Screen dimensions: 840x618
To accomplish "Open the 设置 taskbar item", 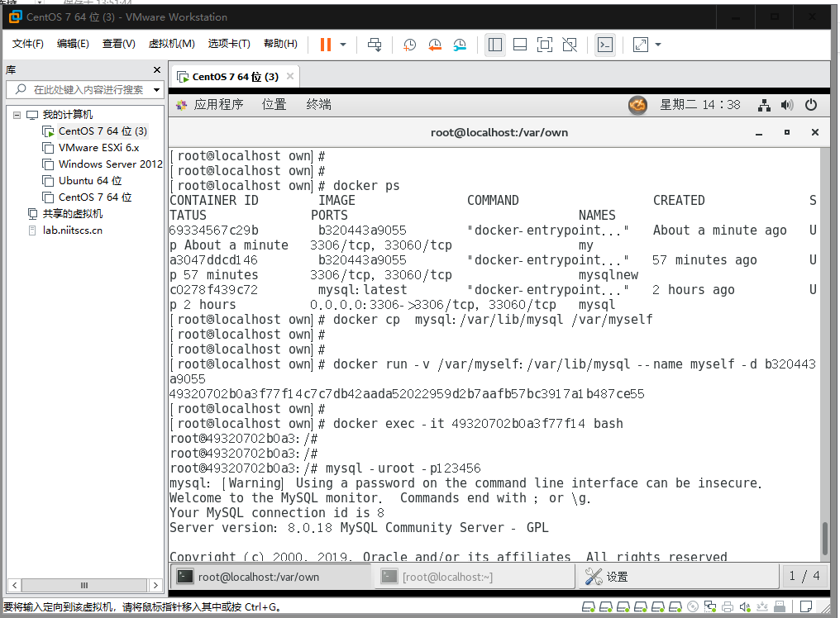I will [x=678, y=577].
